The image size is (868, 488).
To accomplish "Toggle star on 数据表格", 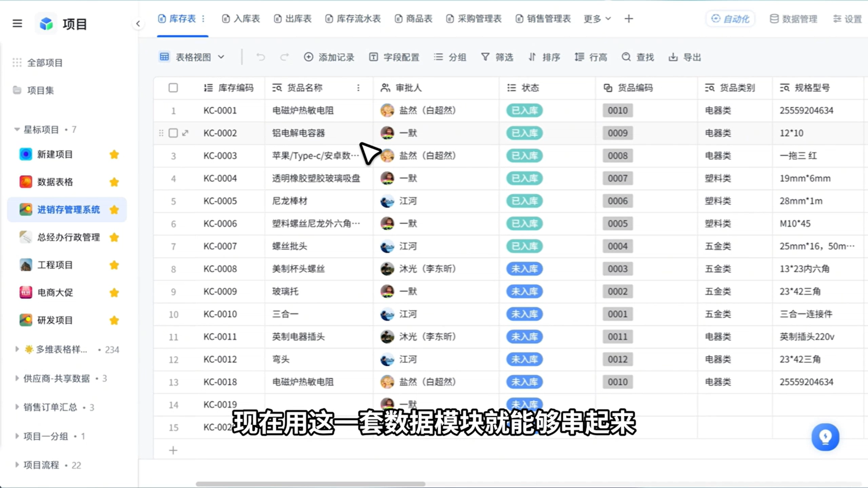I will coord(114,182).
